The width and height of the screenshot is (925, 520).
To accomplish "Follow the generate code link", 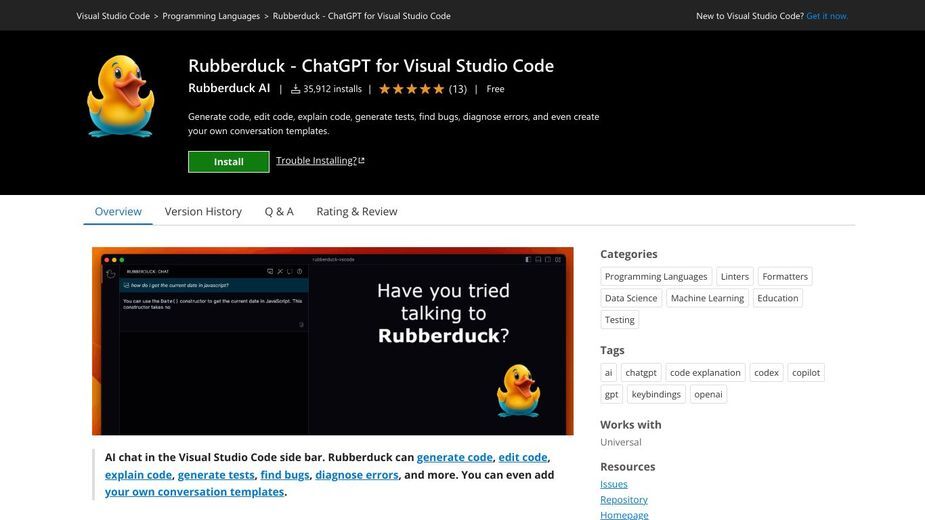I will coord(454,457).
